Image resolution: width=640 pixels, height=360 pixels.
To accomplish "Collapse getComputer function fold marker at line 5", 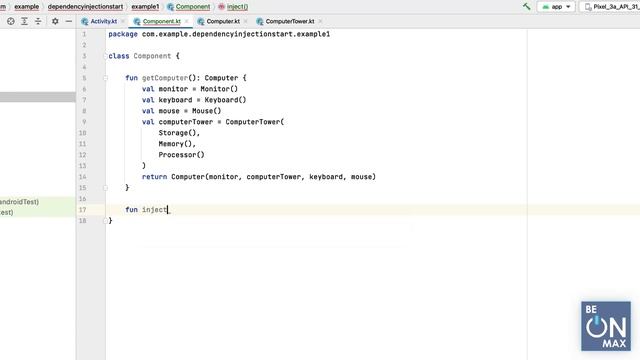I will (x=105, y=78).
